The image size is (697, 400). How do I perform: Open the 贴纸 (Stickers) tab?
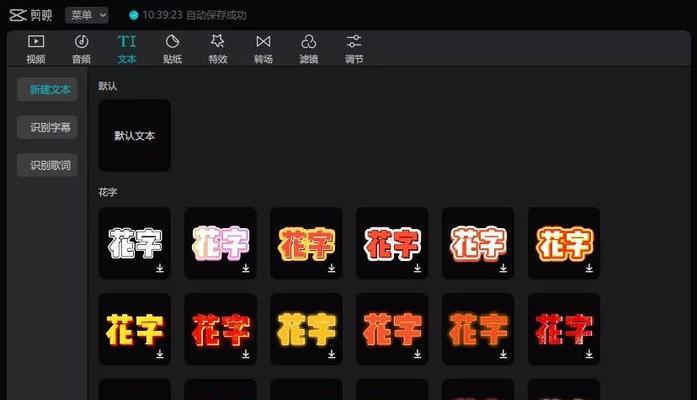pyautogui.click(x=172, y=49)
